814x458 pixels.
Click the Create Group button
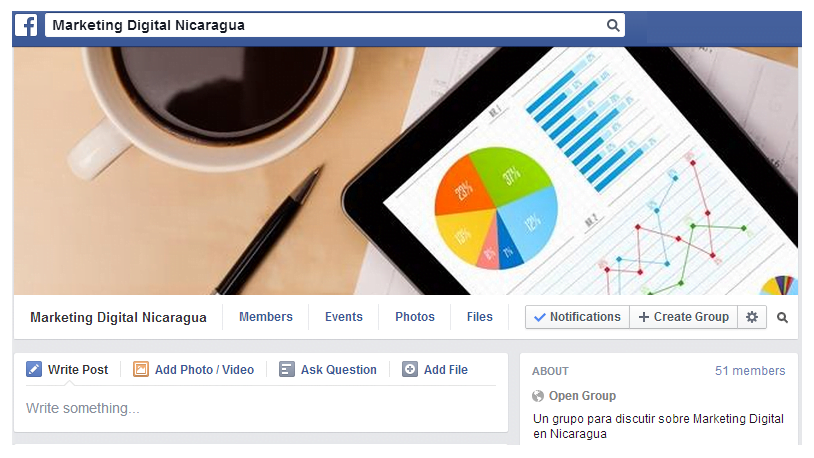[684, 317]
